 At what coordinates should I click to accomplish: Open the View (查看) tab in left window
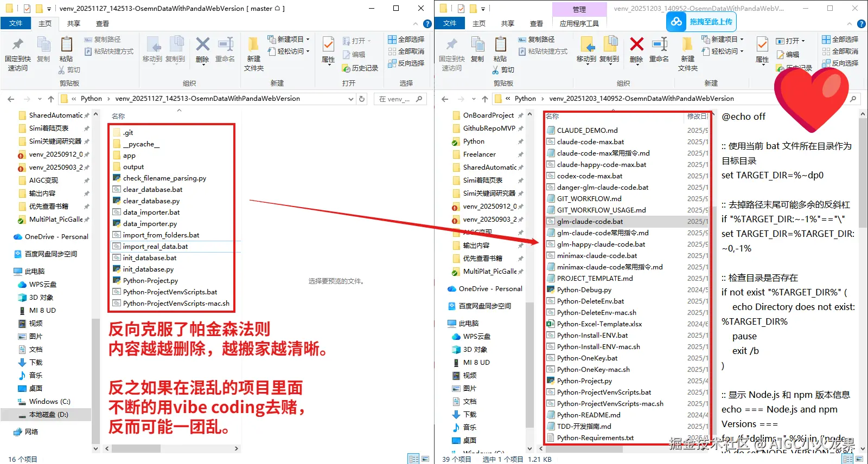pos(103,23)
